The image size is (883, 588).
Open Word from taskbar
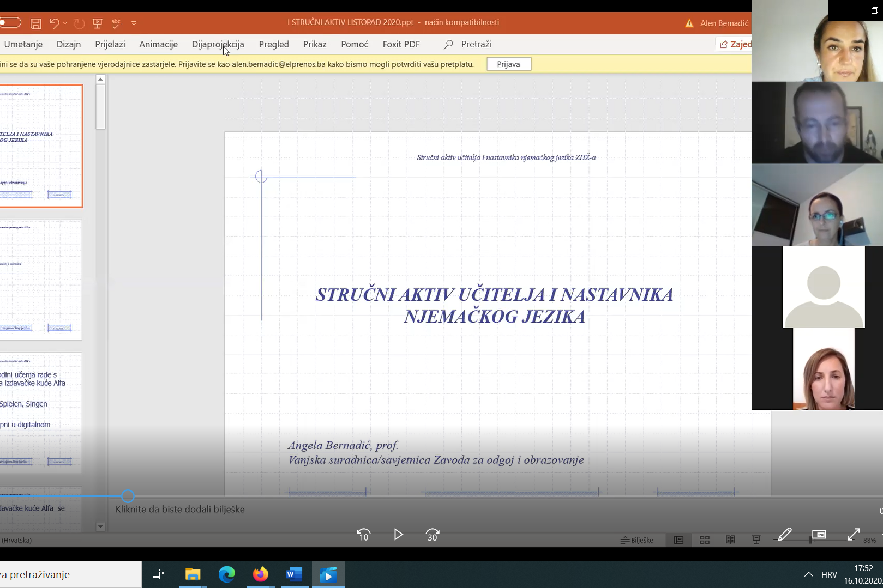coord(295,574)
